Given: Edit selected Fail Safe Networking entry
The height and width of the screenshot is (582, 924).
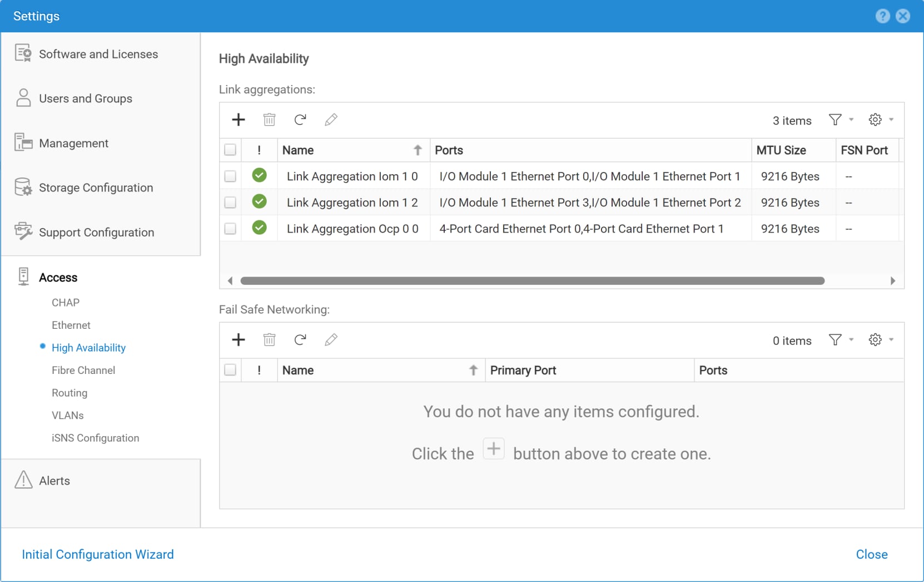Looking at the screenshot, I should 331,340.
